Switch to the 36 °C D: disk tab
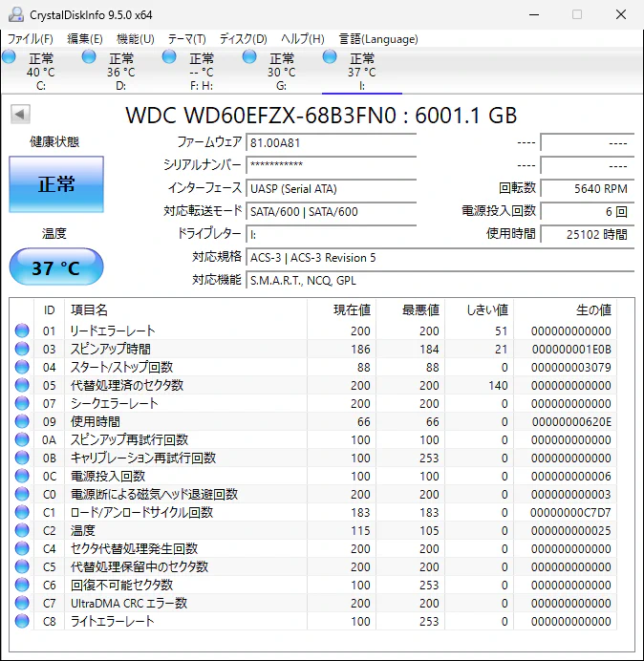Image resolution: width=644 pixels, height=661 pixels. (x=121, y=72)
